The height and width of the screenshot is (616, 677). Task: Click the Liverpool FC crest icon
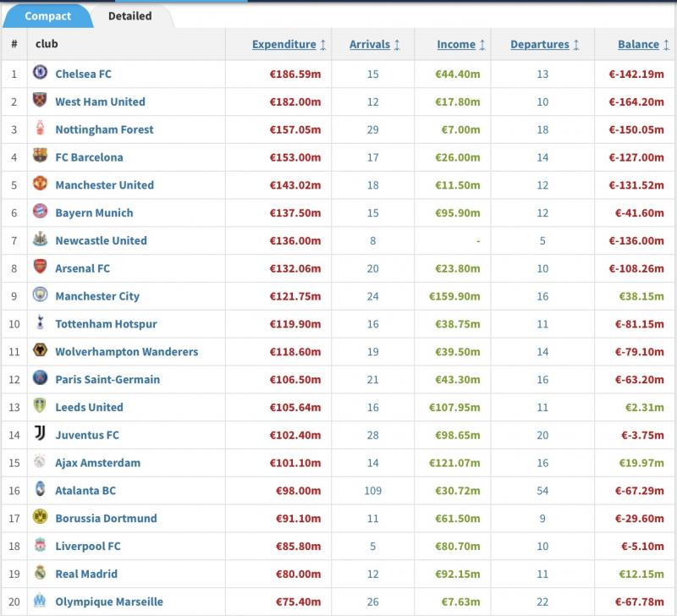[x=40, y=544]
